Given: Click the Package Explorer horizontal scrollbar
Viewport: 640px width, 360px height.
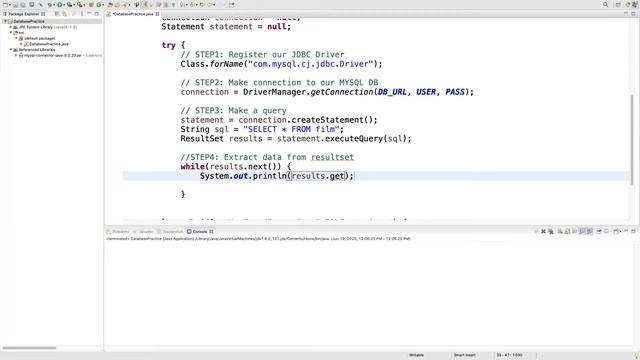Looking at the screenshot, I should (x=29, y=348).
